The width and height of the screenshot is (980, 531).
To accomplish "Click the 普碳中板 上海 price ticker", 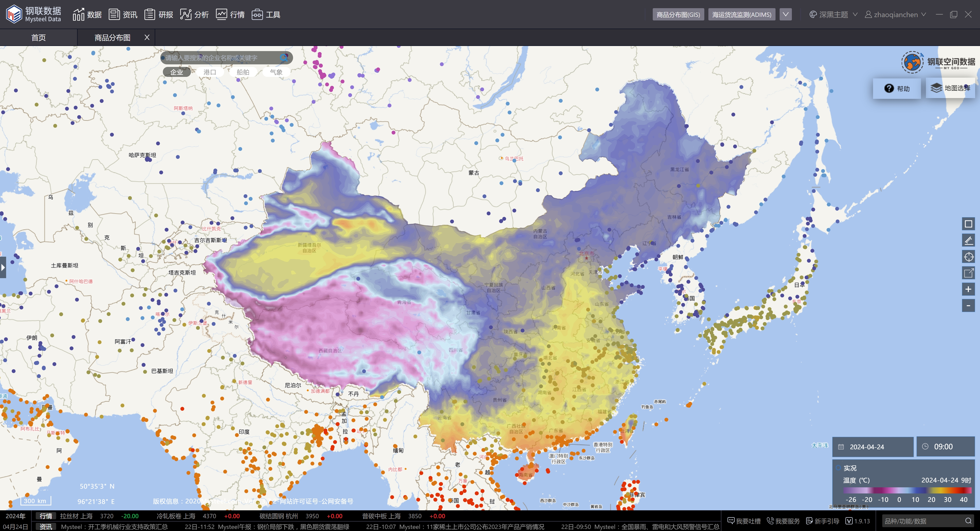I will click(404, 516).
